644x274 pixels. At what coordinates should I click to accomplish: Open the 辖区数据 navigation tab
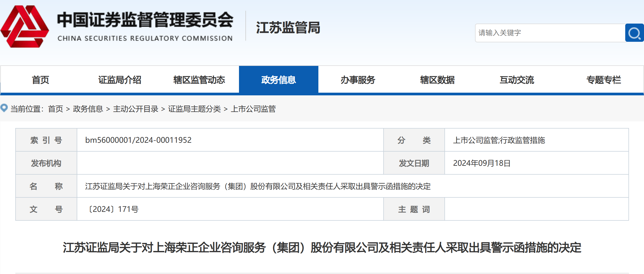tap(437, 80)
